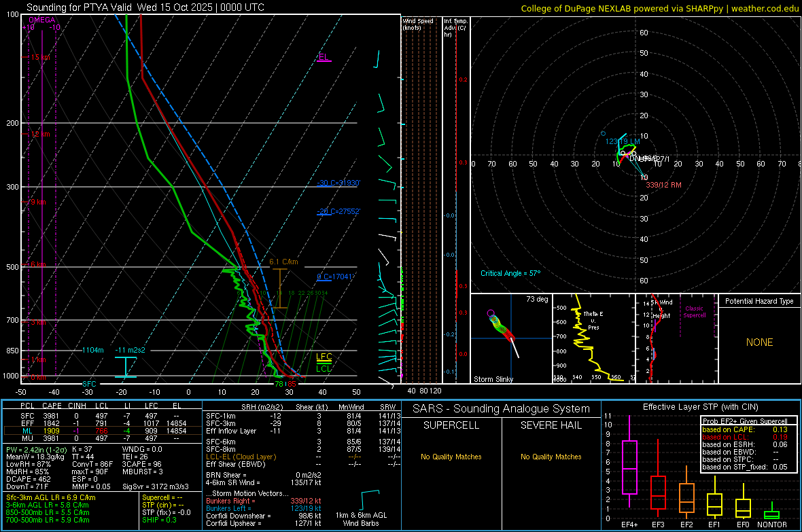Select the EFF parcel row
The image size is (802, 532).
(x=103, y=423)
